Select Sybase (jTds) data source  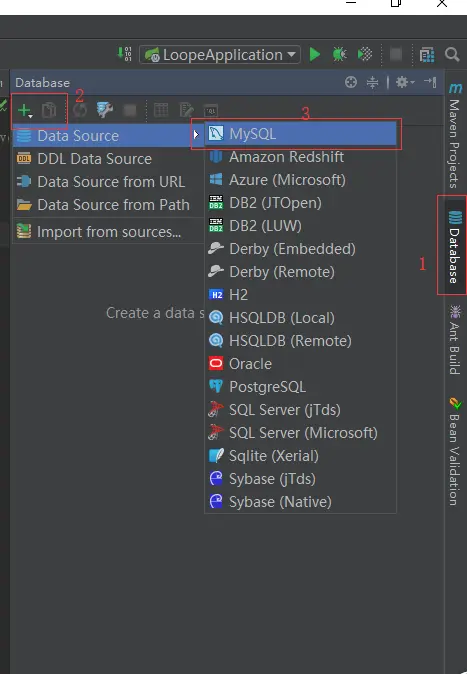301,478
